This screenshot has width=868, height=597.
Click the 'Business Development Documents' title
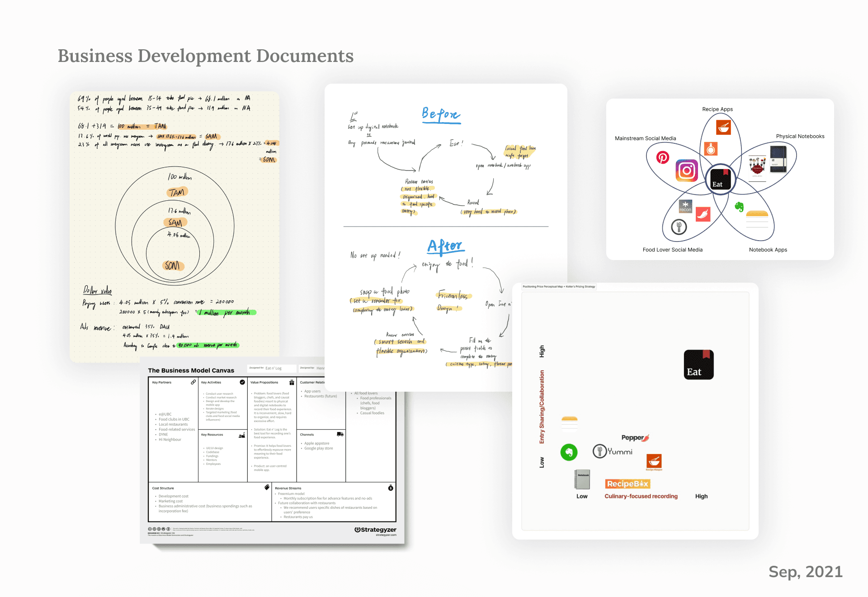coord(206,56)
